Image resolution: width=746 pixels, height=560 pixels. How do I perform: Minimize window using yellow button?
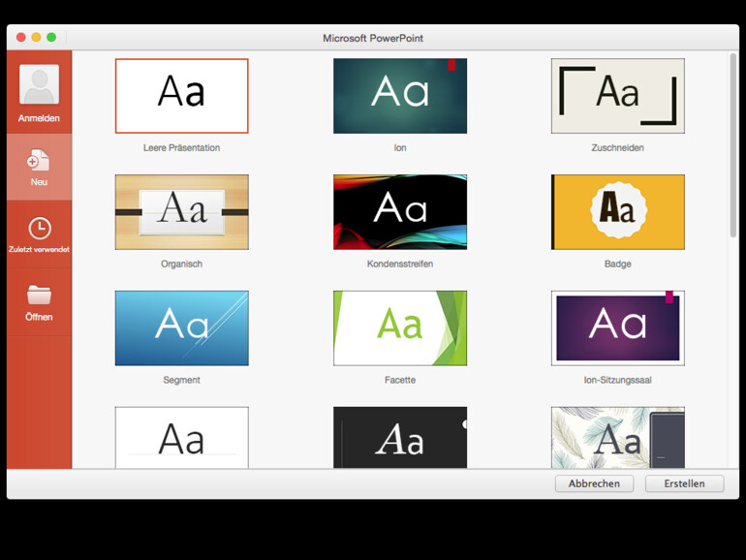36,38
